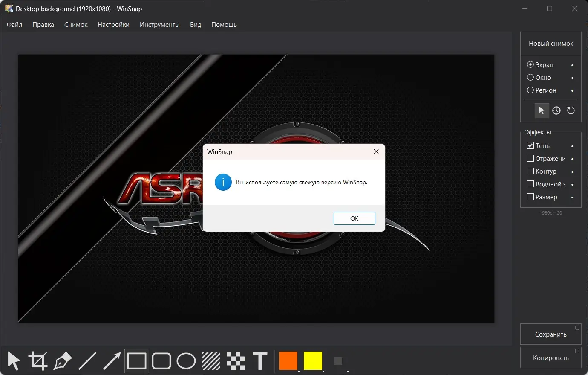Screen dimensions: 588x375
Task: Select the Arrow line tool
Action: [x=112, y=361]
